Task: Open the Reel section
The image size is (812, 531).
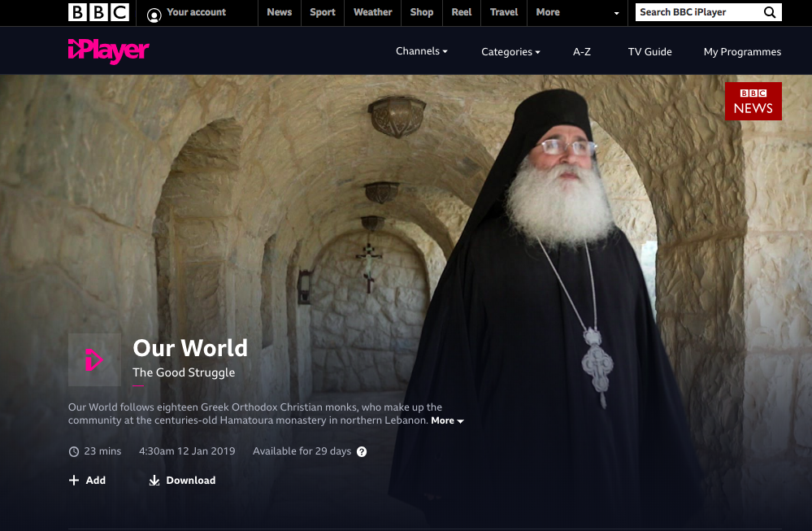Action: (x=462, y=12)
